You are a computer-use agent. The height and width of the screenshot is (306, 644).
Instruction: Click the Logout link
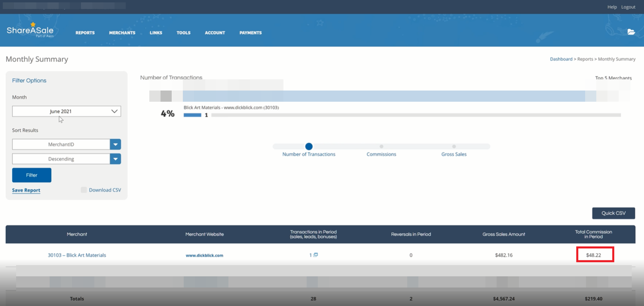tap(628, 7)
